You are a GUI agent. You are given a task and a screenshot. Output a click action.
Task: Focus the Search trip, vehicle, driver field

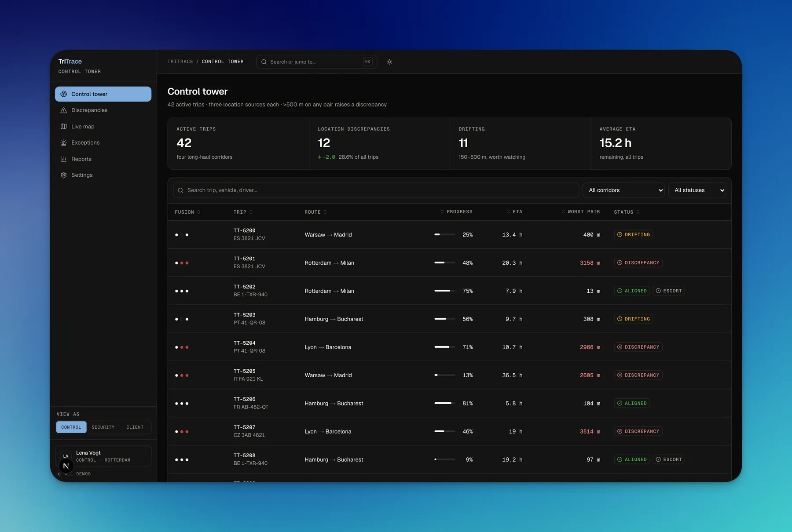376,190
